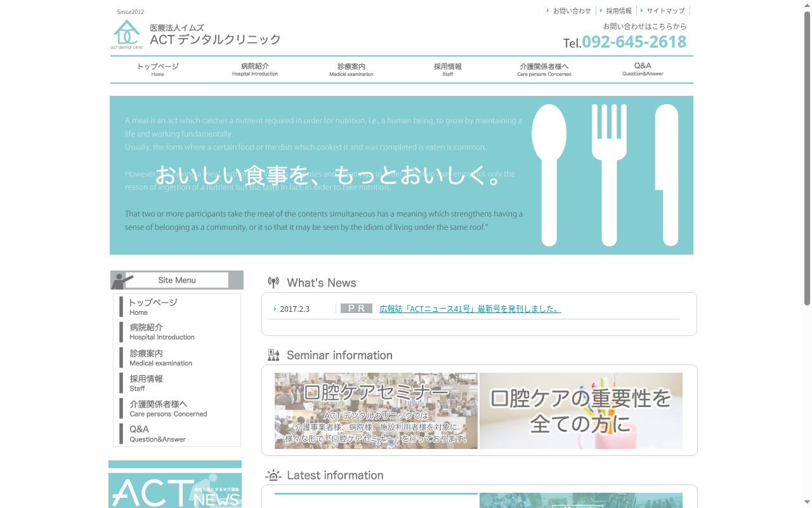812x508 pixels.
Task: Click the 医療法人イムズ ACTデンタルクリニック title
Action: point(215,35)
